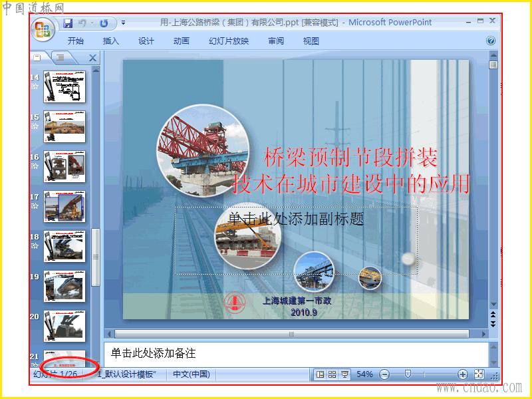This screenshot has width=532, height=399.
Task: Undo the last action
Action: [82, 23]
